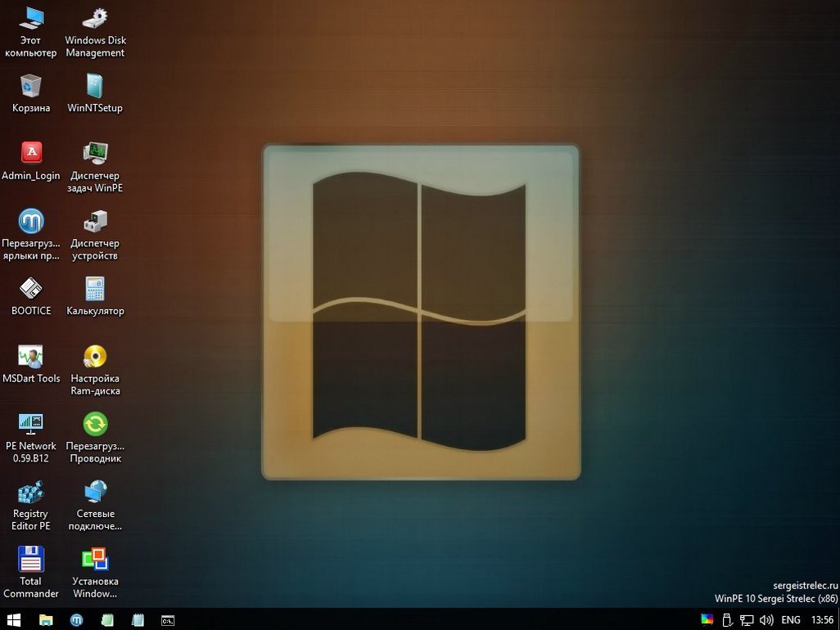Screen dimensions: 840x630
Task: Launch PE Network 0.59.B12
Action: [x=30, y=438]
